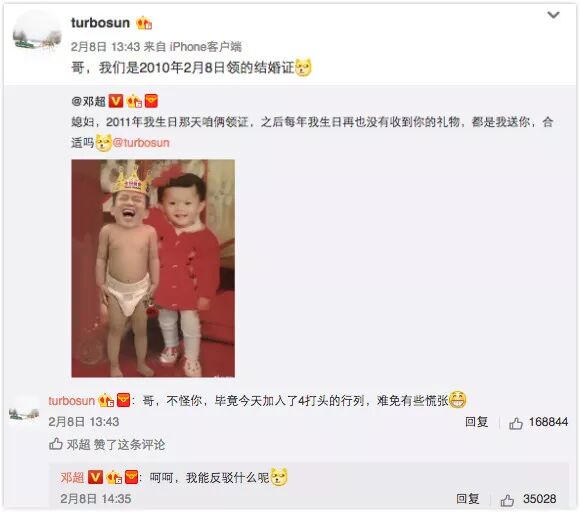580x512 pixels.
Task: Open the @turbosun mention in reposted text
Action: (141, 143)
